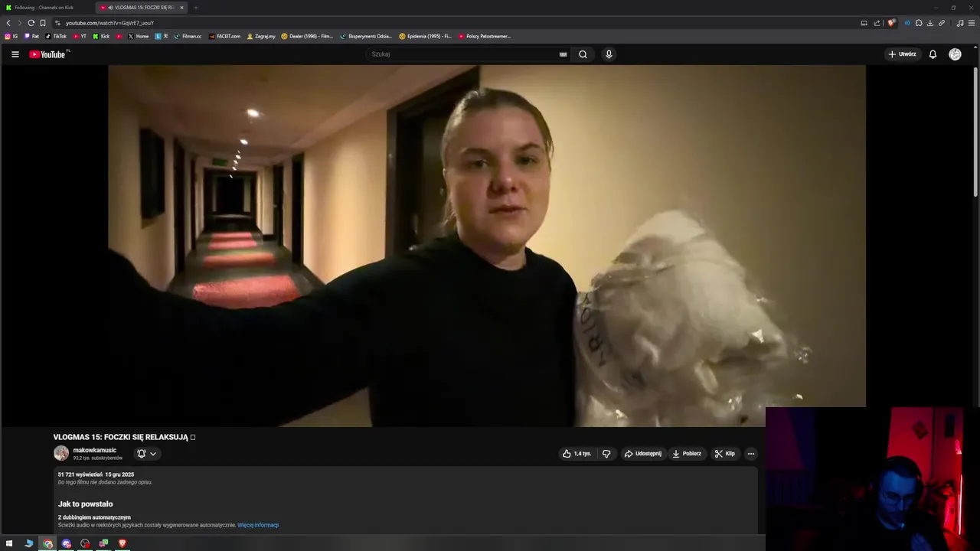Go to the YouTube home logo

pyautogui.click(x=47, y=54)
